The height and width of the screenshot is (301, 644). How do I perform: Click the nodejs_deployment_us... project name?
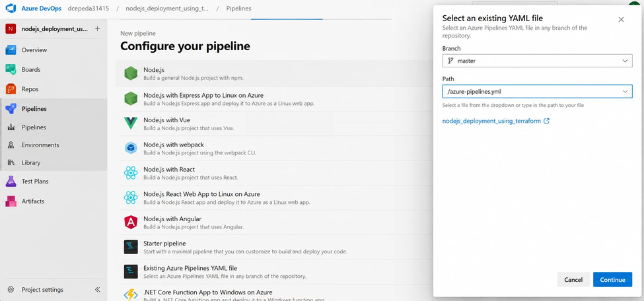(55, 29)
